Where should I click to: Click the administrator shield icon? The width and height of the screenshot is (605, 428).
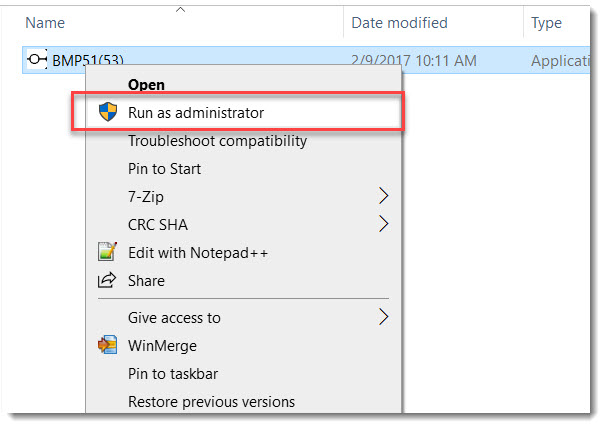tap(108, 112)
